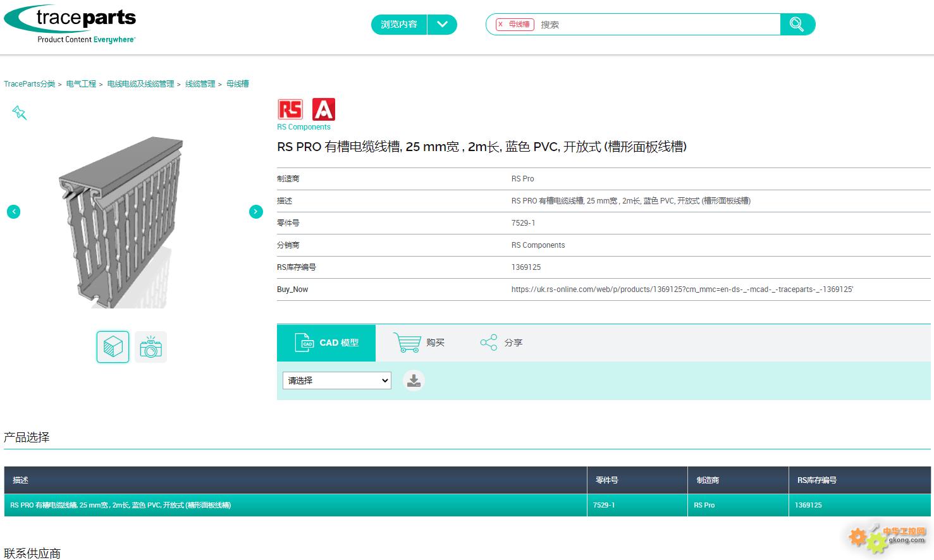Go to TraceParts分类 breadcrumb

(x=30, y=84)
